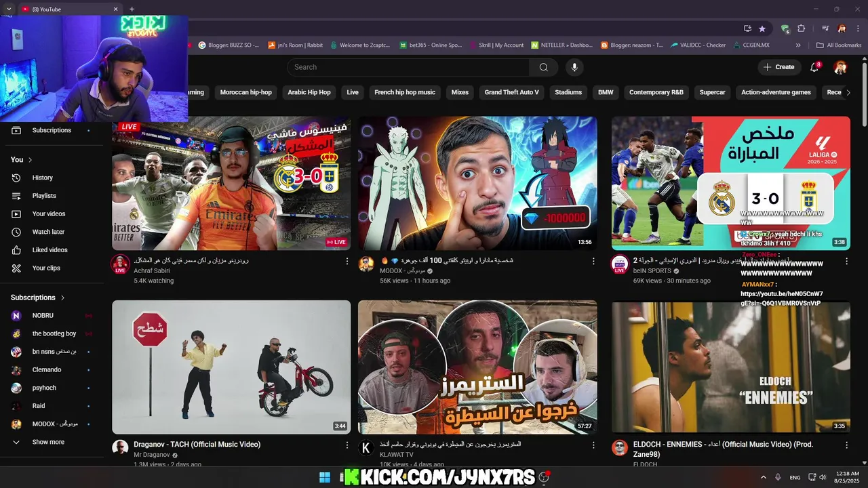
Task: Click the Mr Draganov channel avatar
Action: 120,448
